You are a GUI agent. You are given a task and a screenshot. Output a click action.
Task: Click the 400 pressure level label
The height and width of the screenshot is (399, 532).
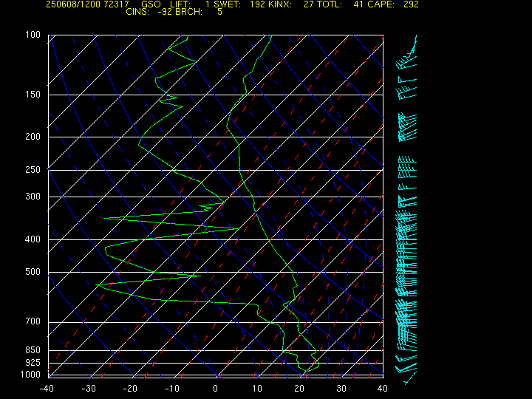pyautogui.click(x=33, y=239)
